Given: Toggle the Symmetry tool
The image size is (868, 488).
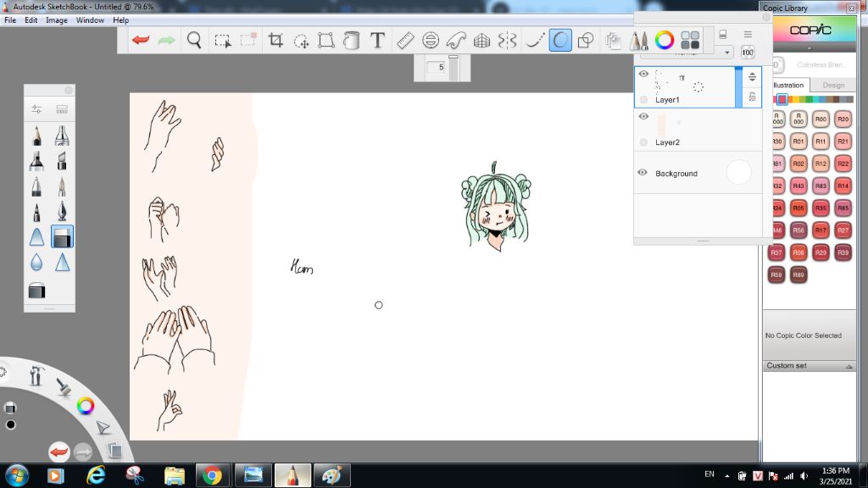Looking at the screenshot, I should pos(507,40).
